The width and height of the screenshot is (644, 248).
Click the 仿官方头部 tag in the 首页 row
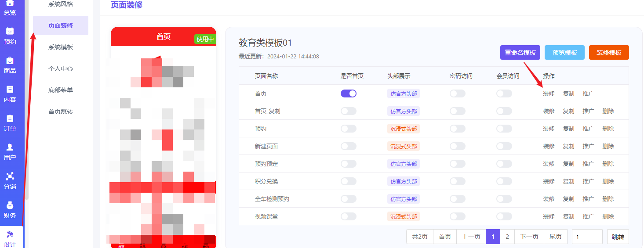pos(404,93)
